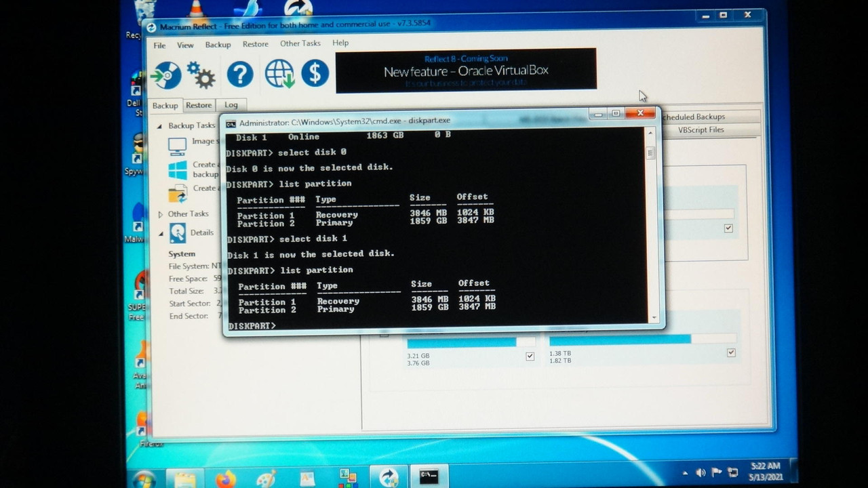Click the last DISKPART> prompt line

[252, 327]
